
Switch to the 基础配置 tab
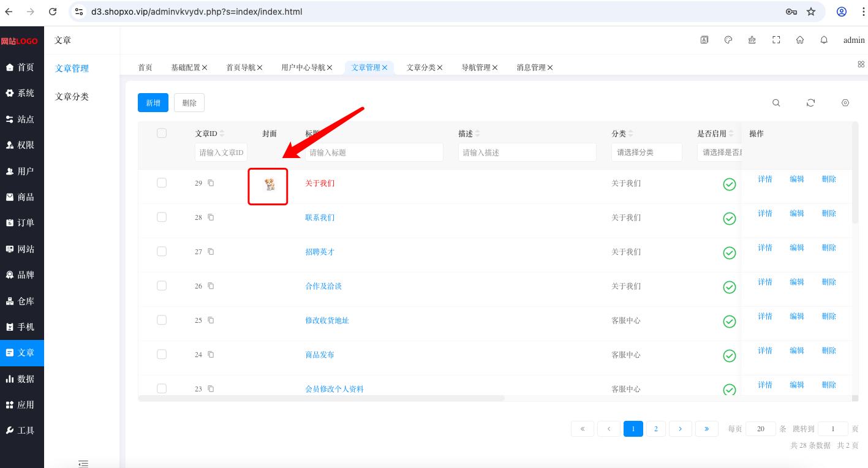[x=186, y=67]
